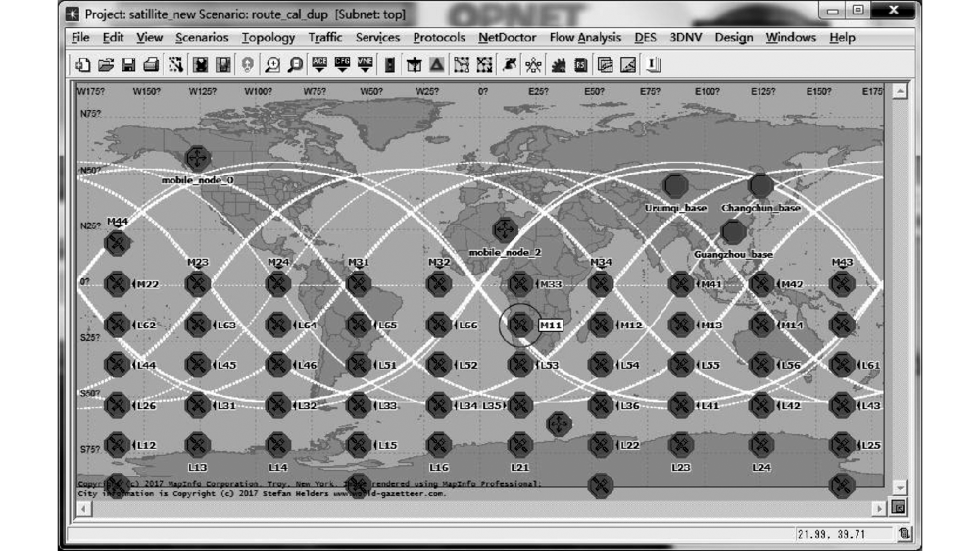Screen dimensions: 980x551
Task: Select the Urumqi_base station node
Action: [x=675, y=185]
